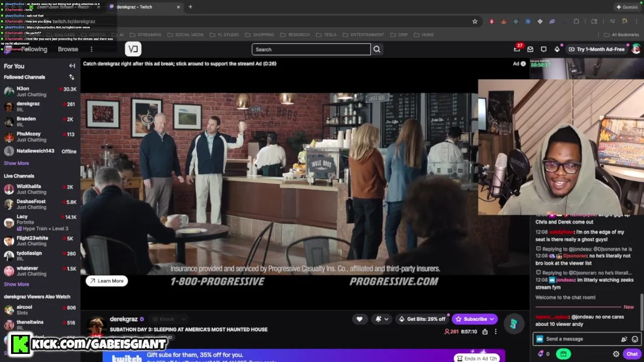Open aircool Slots channel

pos(40,310)
